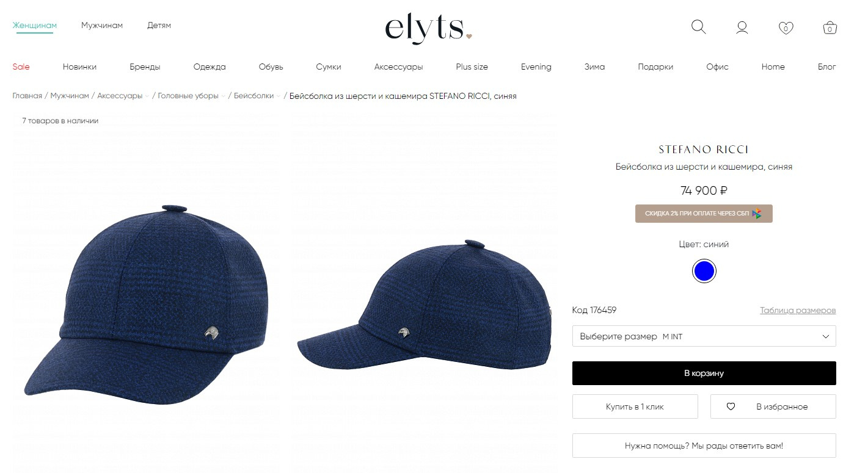
Task: Expand the Выберите размер size dropdown
Action: pyautogui.click(x=704, y=336)
